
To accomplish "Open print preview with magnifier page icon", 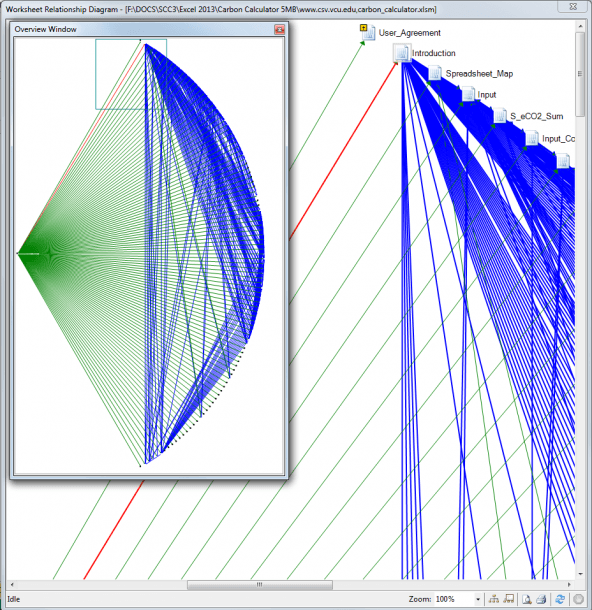I will (x=527, y=599).
